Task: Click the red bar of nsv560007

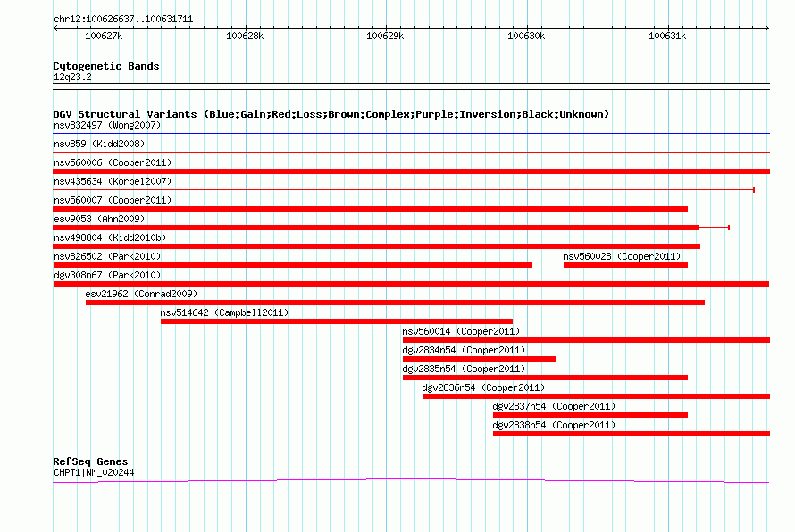Action: [370, 209]
